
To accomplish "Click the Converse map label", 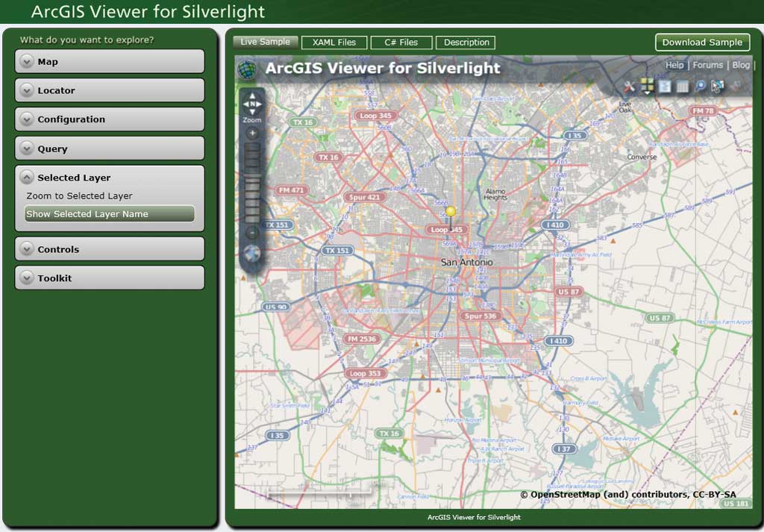I will tap(642, 157).
